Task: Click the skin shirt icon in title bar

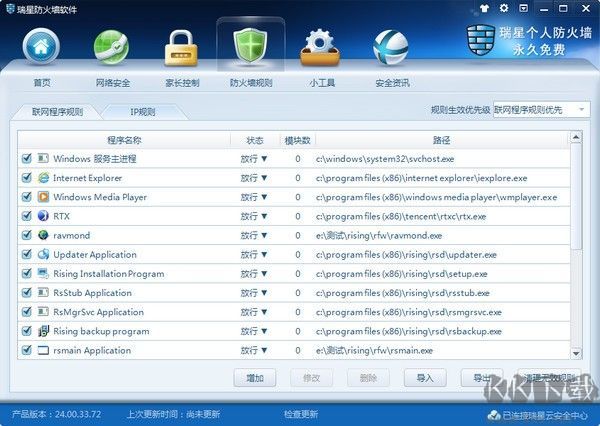Action: (x=484, y=8)
